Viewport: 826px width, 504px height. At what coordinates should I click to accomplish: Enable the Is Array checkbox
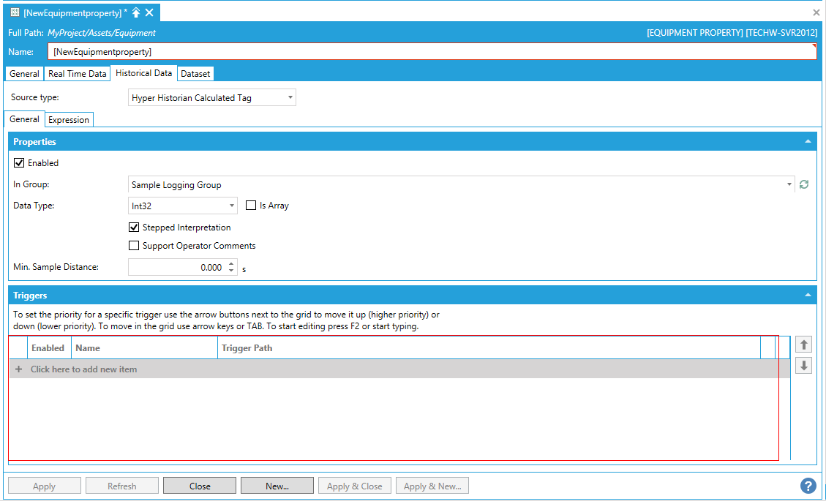coord(251,206)
